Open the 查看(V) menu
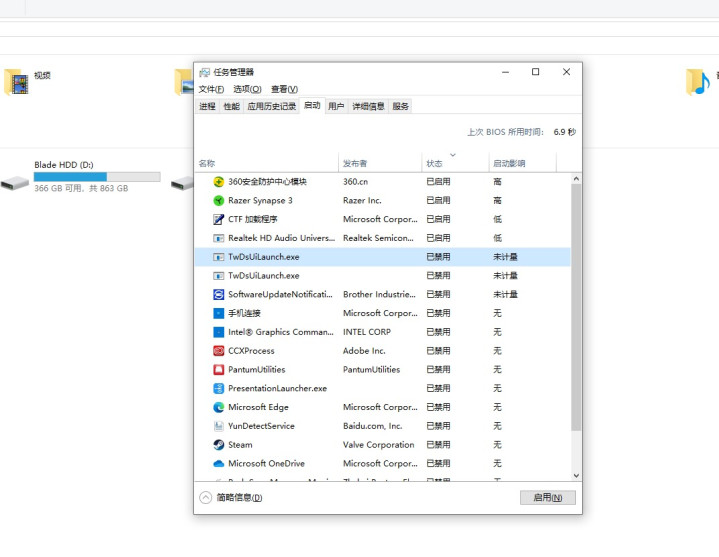 (284, 89)
